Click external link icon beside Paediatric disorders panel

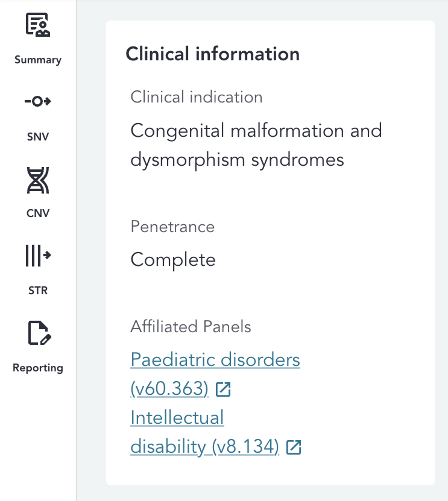224,389
